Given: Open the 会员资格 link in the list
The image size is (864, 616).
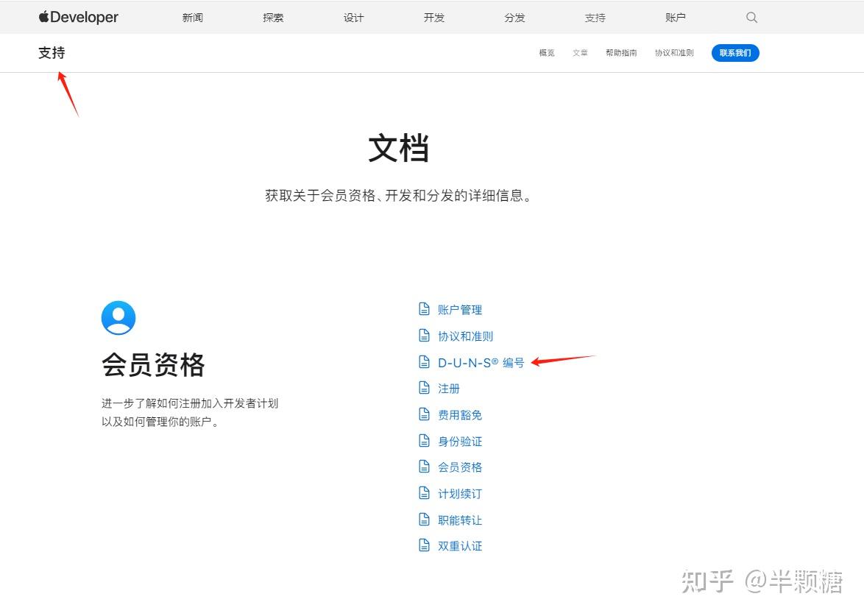Looking at the screenshot, I should tap(461, 466).
